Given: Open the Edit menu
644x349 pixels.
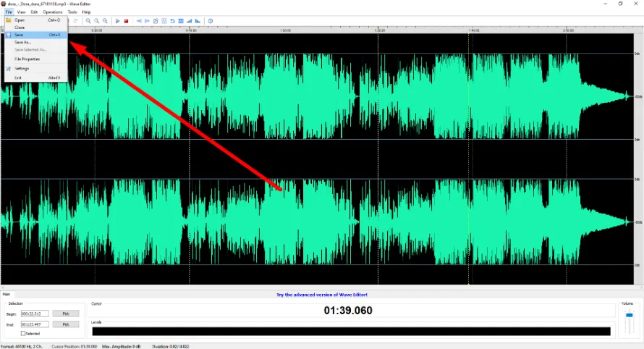Looking at the screenshot, I should pos(34,12).
